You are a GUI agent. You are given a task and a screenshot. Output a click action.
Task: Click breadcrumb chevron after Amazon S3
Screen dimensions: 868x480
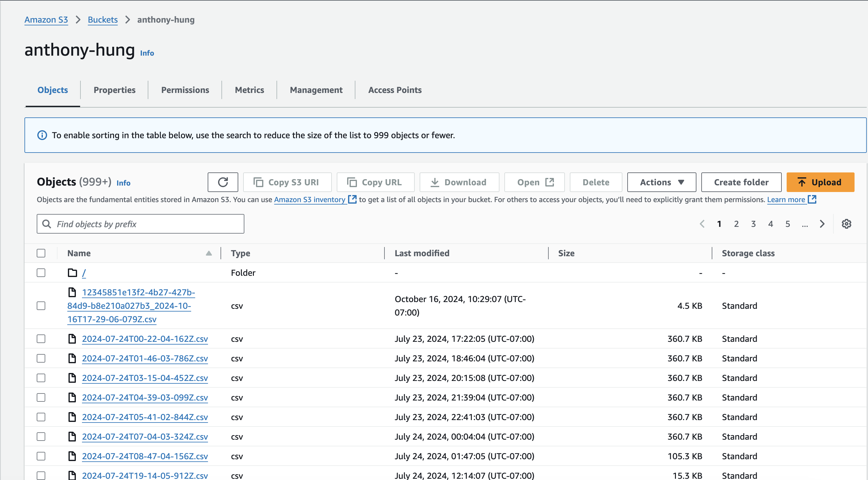pyautogui.click(x=78, y=20)
